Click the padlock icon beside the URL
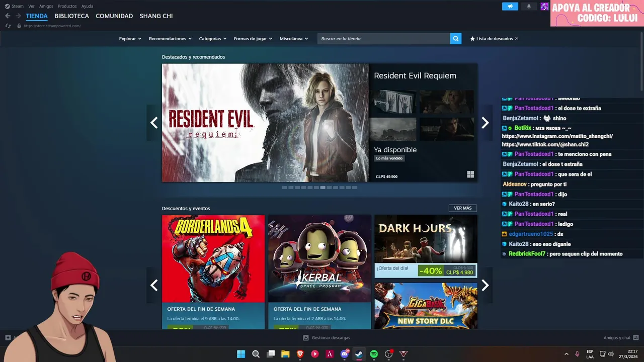The image size is (644, 362). tap(19, 26)
